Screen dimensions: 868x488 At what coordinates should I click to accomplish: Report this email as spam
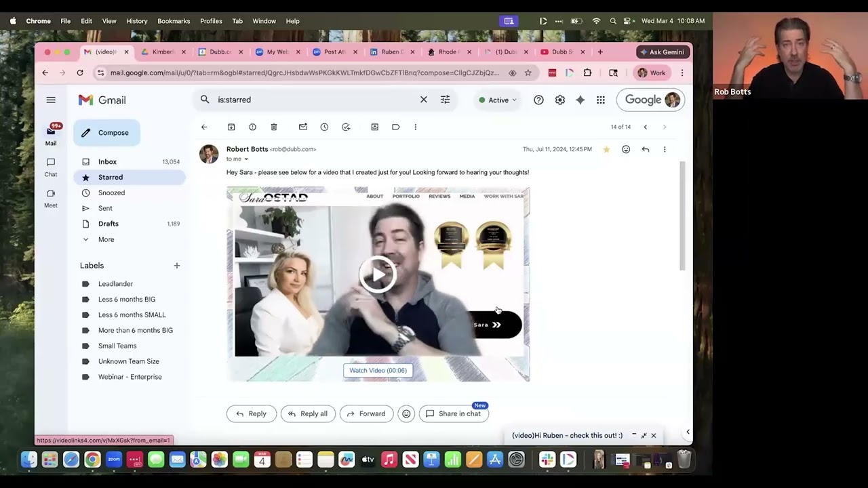(252, 127)
